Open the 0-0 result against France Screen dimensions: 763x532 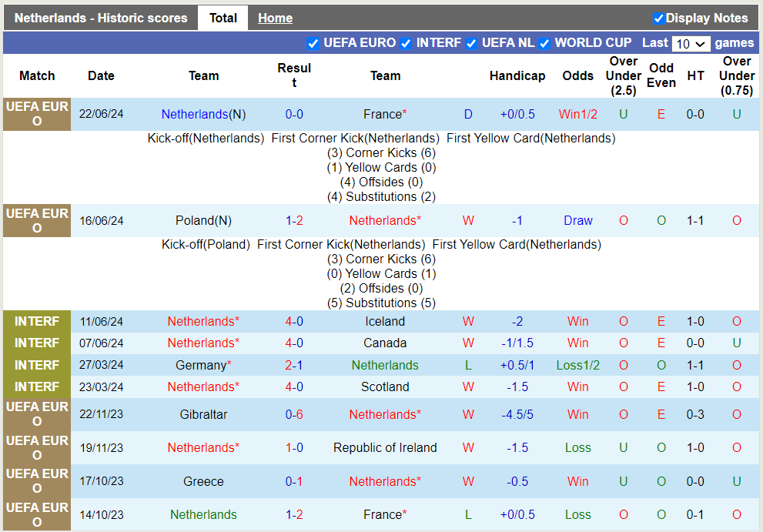click(294, 114)
